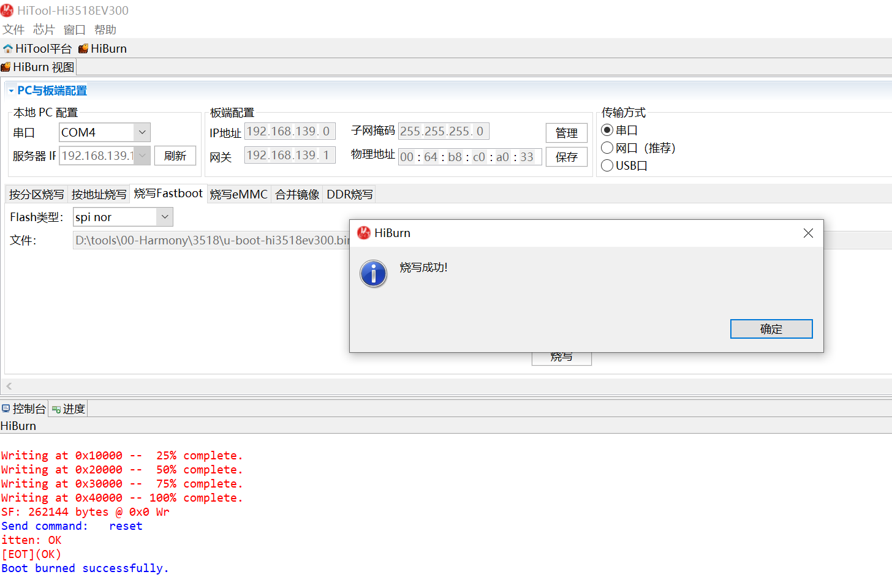This screenshot has height=588, width=892.
Task: Click the HiBurn dialog title logo
Action: coord(364,233)
